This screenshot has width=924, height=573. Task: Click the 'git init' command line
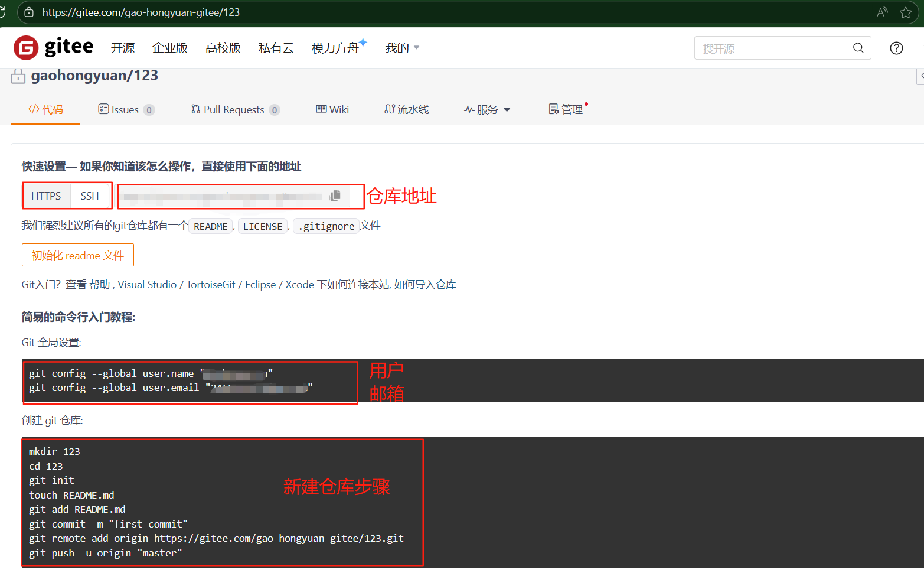point(51,480)
